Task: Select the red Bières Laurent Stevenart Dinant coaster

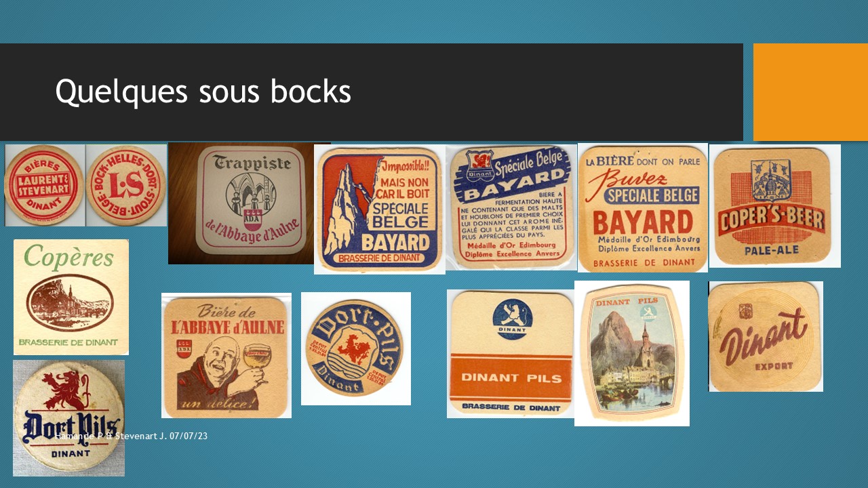Action: (x=45, y=185)
